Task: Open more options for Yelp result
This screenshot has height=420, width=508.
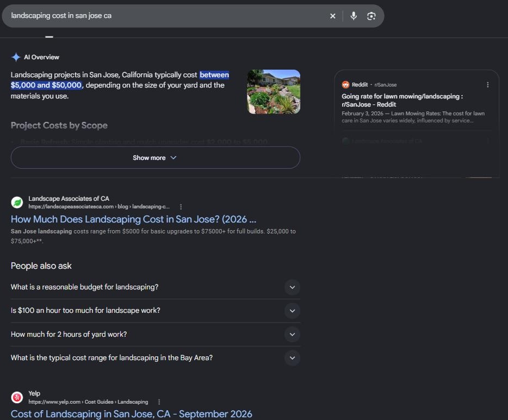Action: [x=159, y=402]
